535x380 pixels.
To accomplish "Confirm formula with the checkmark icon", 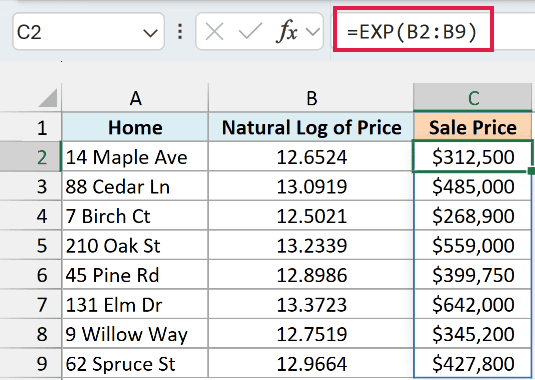I will coord(250,31).
